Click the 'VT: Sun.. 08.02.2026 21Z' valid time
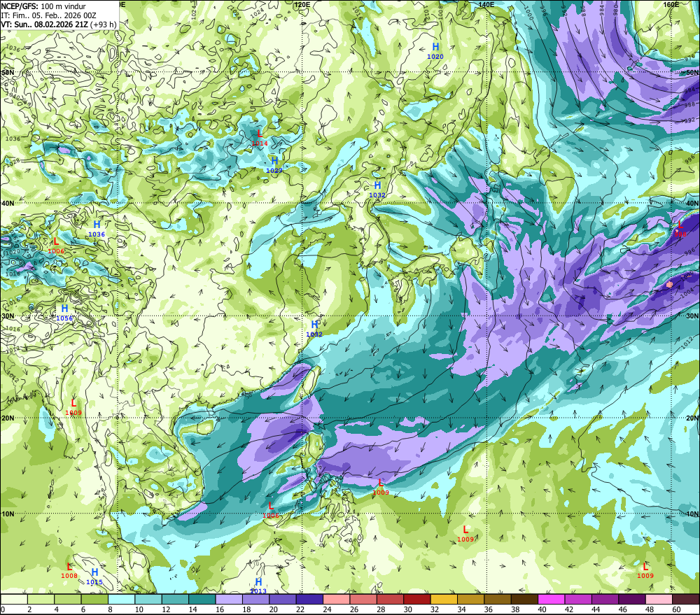The width and height of the screenshot is (700, 615). point(44,24)
